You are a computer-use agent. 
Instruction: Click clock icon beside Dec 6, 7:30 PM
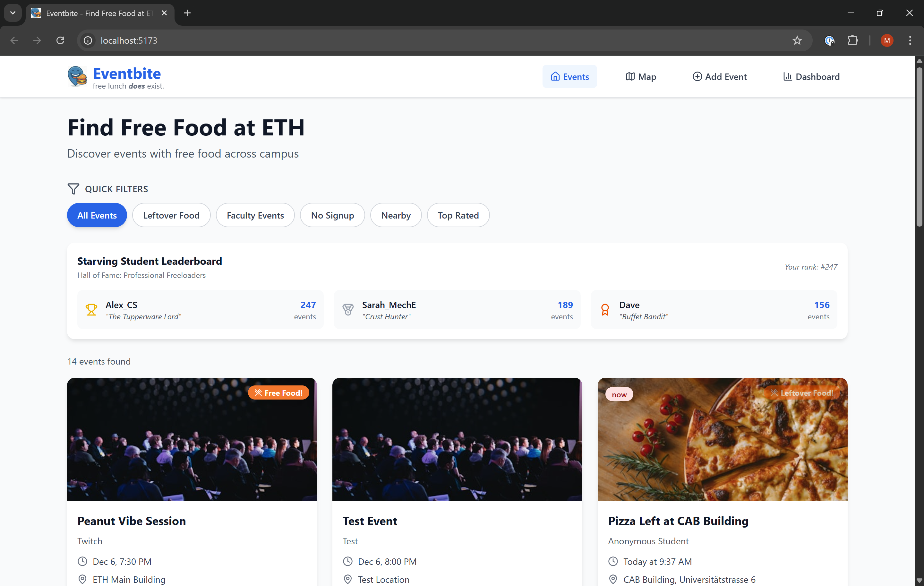pos(82,561)
